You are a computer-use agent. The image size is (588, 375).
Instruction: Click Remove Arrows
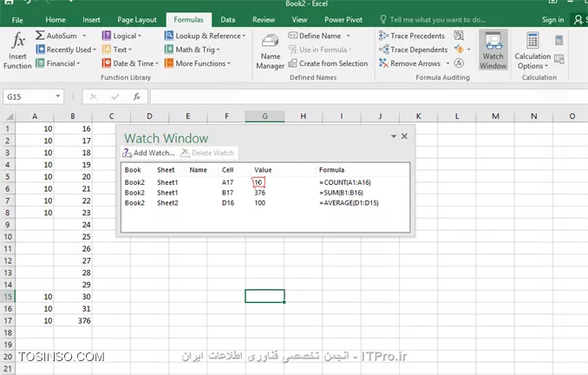click(409, 63)
